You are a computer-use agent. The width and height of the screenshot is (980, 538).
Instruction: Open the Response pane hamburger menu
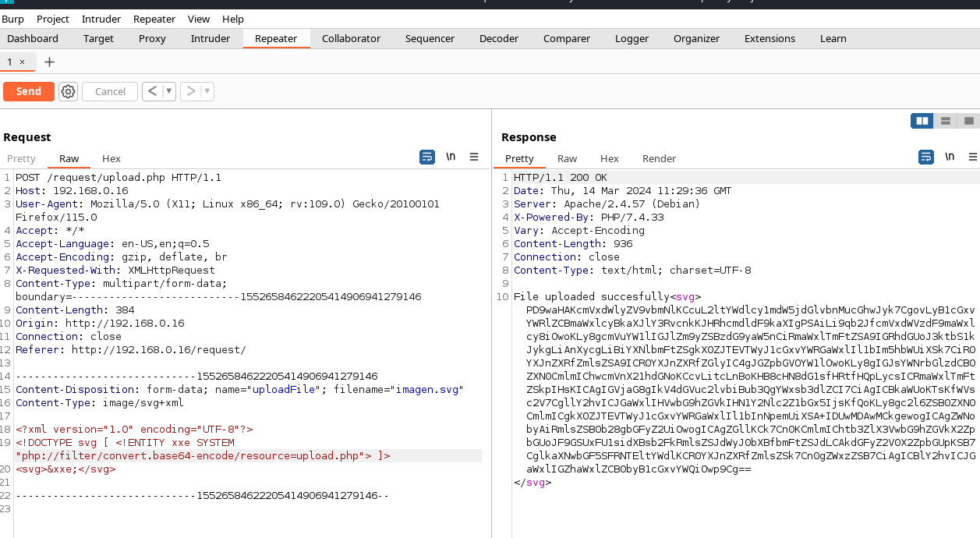[972, 157]
